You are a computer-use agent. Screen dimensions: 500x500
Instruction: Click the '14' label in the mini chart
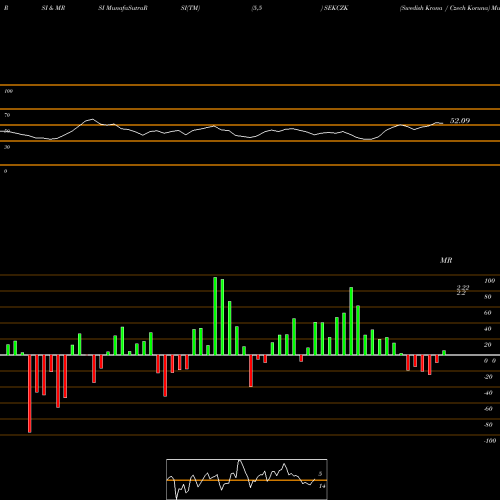coord(322,486)
